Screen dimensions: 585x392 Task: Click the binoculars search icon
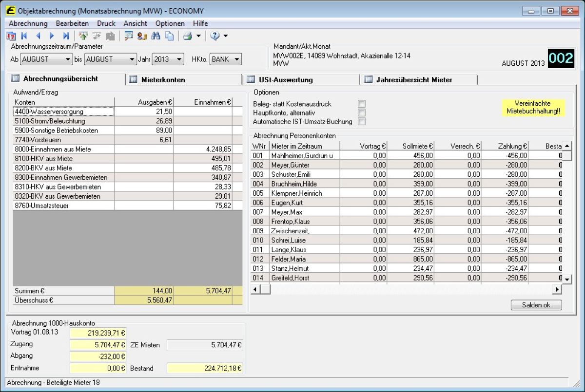pyautogui.click(x=156, y=36)
